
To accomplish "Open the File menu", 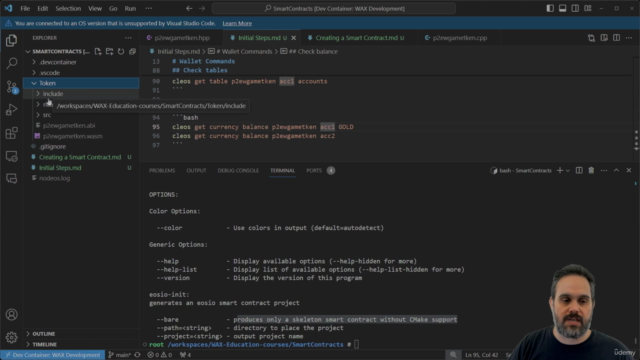I will click(x=25, y=8).
